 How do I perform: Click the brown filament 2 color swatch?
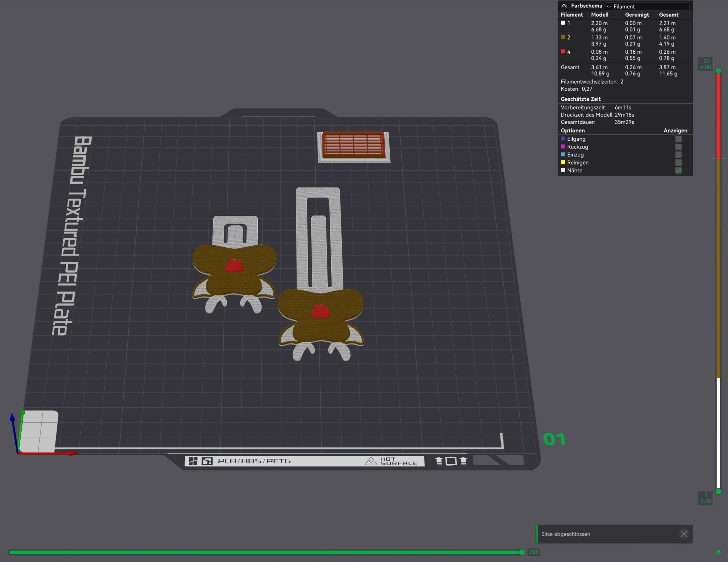(x=563, y=37)
